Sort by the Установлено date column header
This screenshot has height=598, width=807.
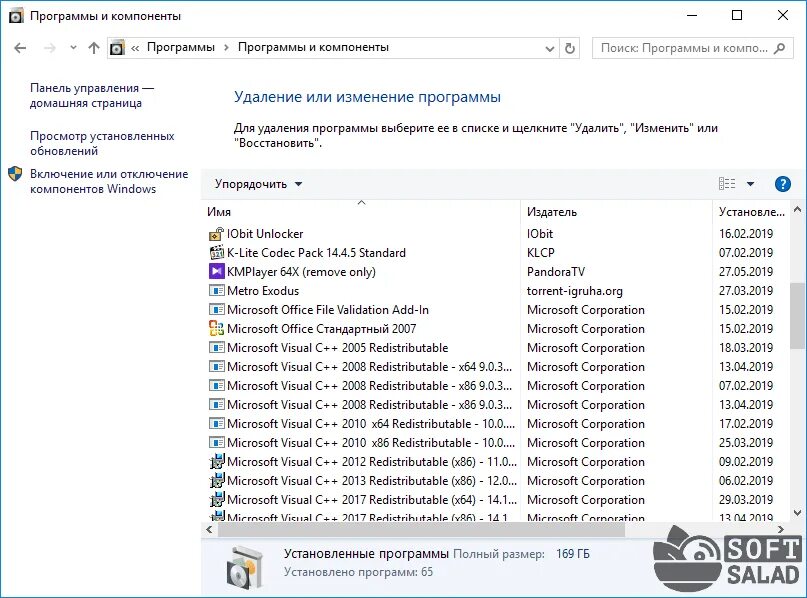(751, 212)
